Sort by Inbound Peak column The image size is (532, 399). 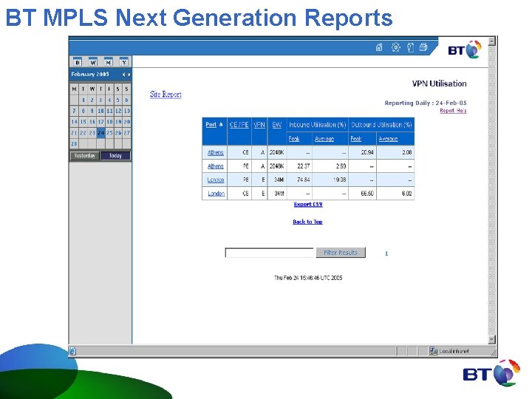[x=294, y=139]
